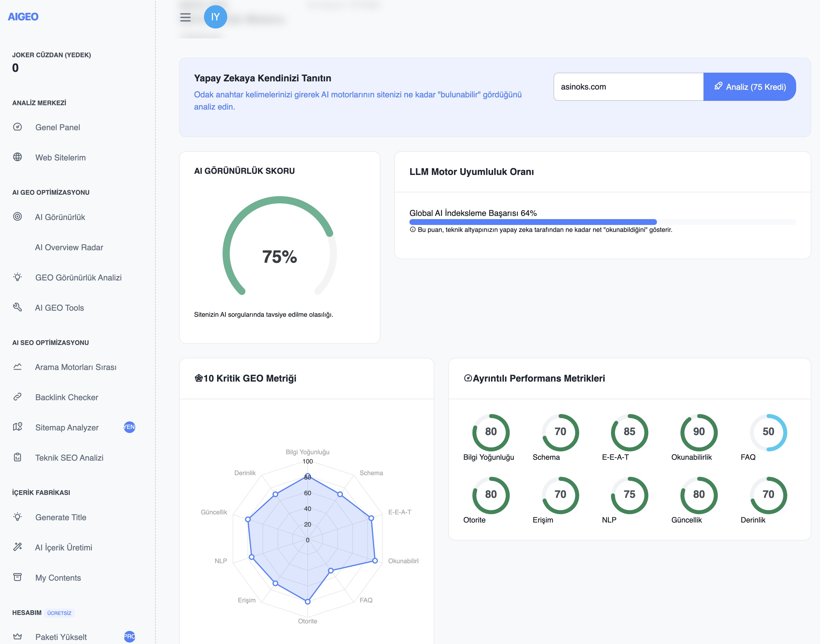The image size is (820, 644).
Task: Click the domain input field containing asinoks.com
Action: [629, 87]
